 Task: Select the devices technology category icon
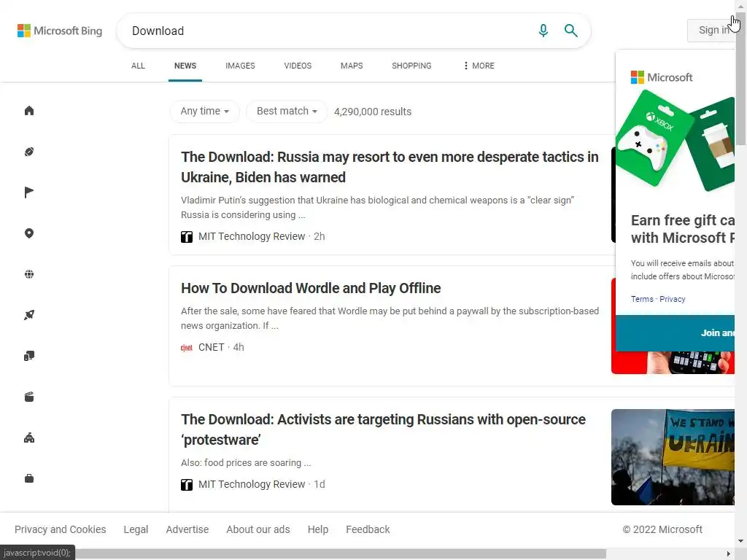point(29,356)
